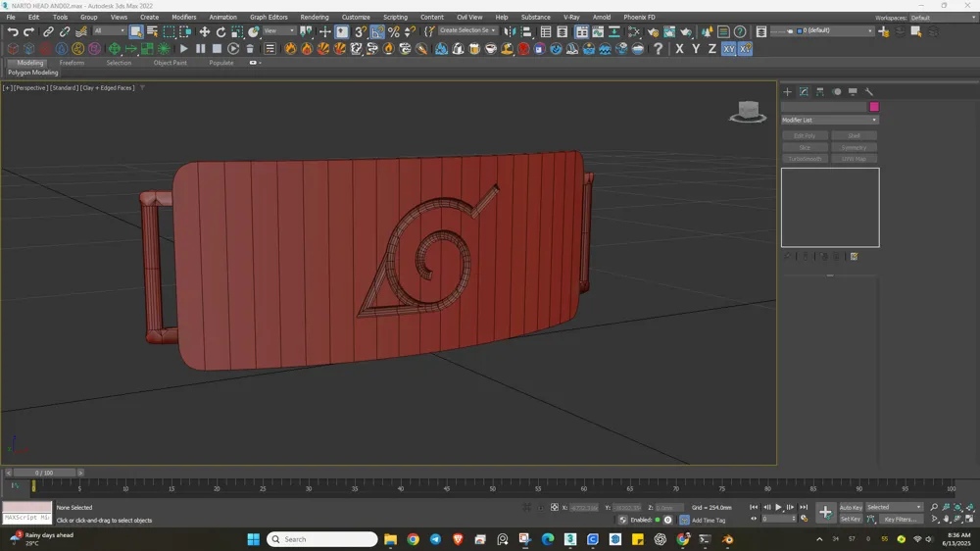Open the Motion panel tab
This screenshot has width=980, height=551.
tap(836, 92)
